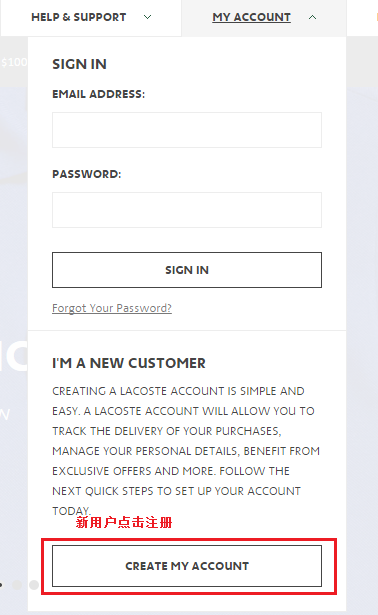Screen dimensions: 378x615
Task: Click the SIGN IN button
Action: [187, 270]
